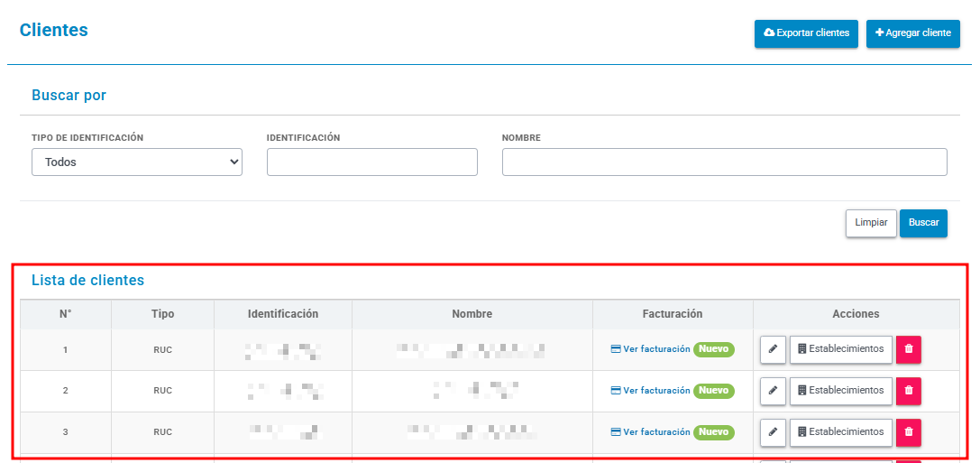Delete client 1 with trash icon
Image resolution: width=980 pixels, height=463 pixels.
909,349
